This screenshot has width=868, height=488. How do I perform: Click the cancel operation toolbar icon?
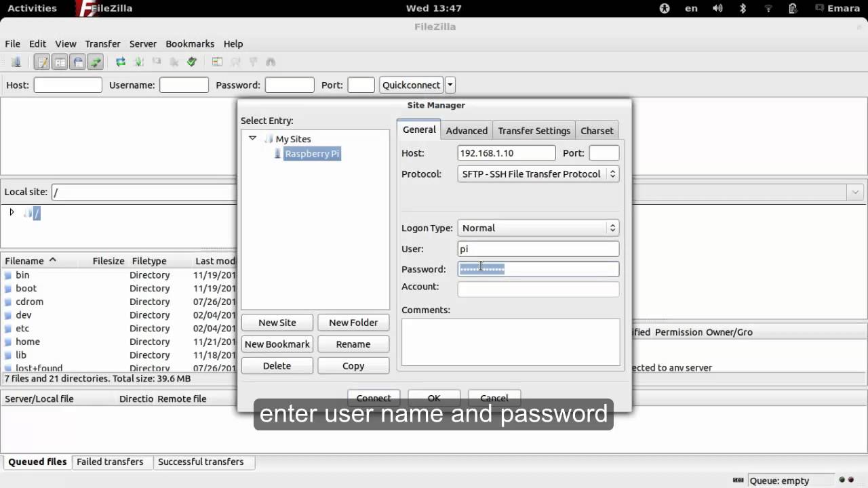point(157,62)
